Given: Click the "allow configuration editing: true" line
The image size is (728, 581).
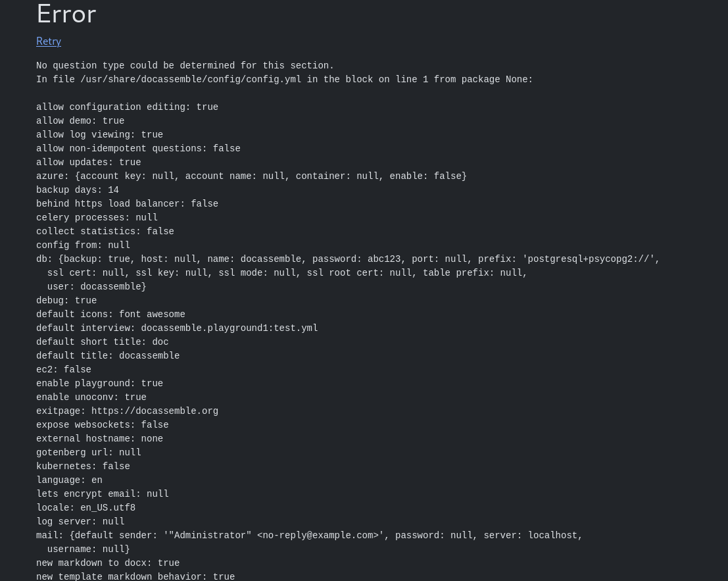Looking at the screenshot, I should tap(127, 107).
